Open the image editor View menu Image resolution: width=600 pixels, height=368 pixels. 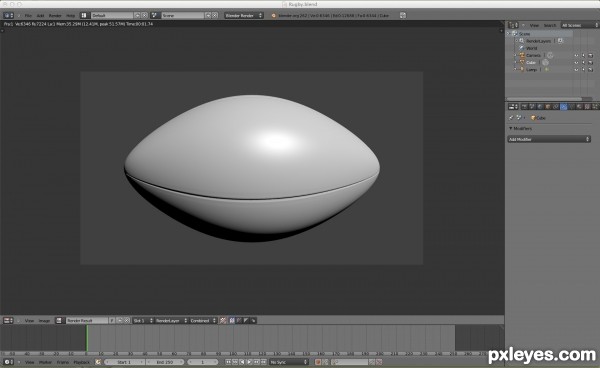coord(29,321)
